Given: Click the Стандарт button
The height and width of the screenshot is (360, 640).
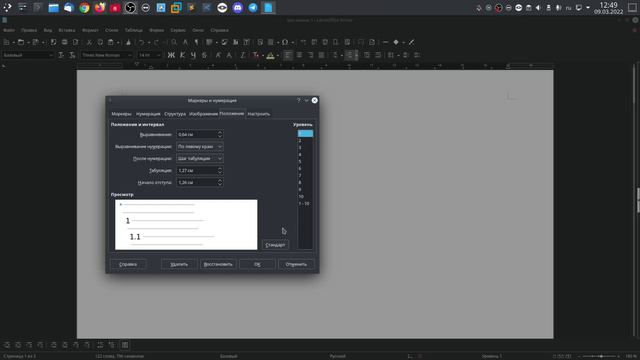Looking at the screenshot, I should pyautogui.click(x=275, y=245).
